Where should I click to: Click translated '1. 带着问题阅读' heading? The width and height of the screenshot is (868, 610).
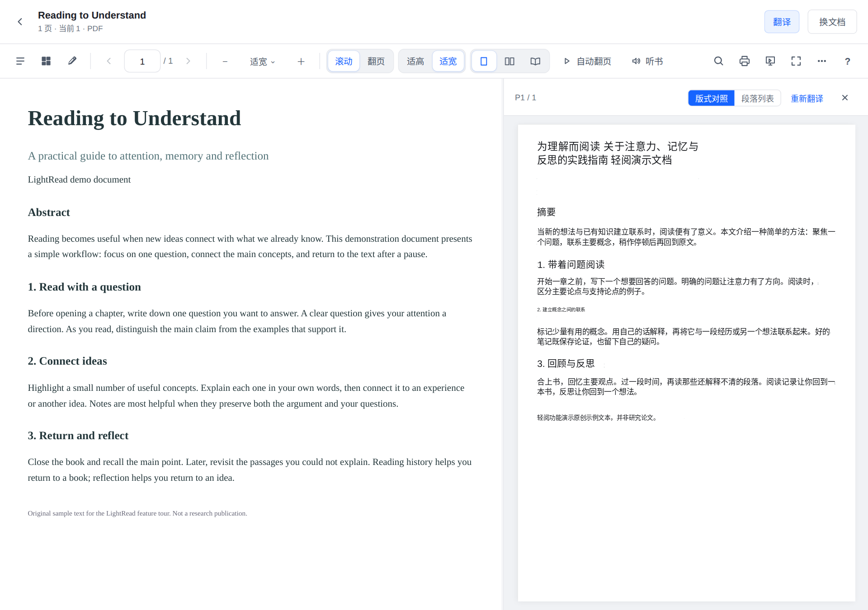tap(571, 265)
